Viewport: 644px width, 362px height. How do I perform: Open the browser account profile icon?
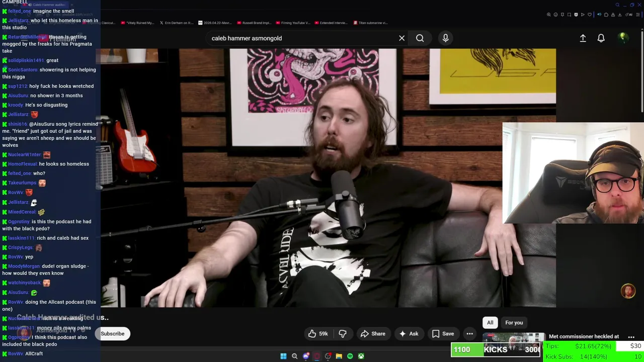point(613,15)
